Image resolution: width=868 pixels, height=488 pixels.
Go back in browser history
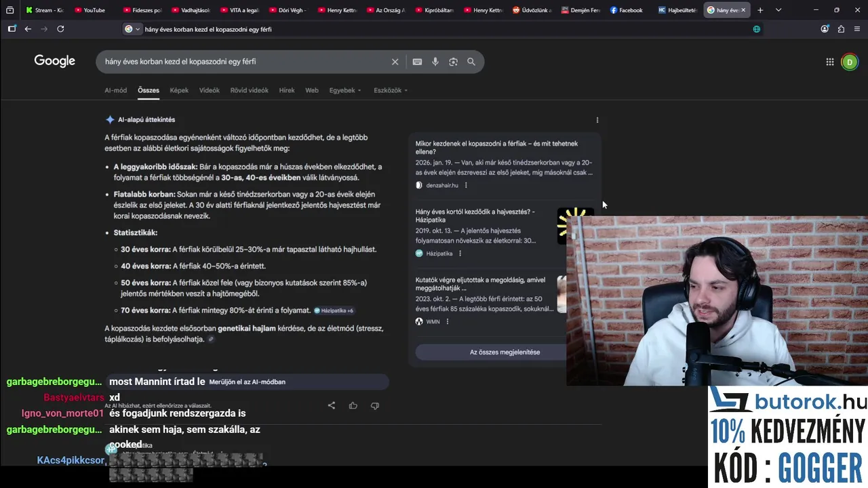pos(28,29)
